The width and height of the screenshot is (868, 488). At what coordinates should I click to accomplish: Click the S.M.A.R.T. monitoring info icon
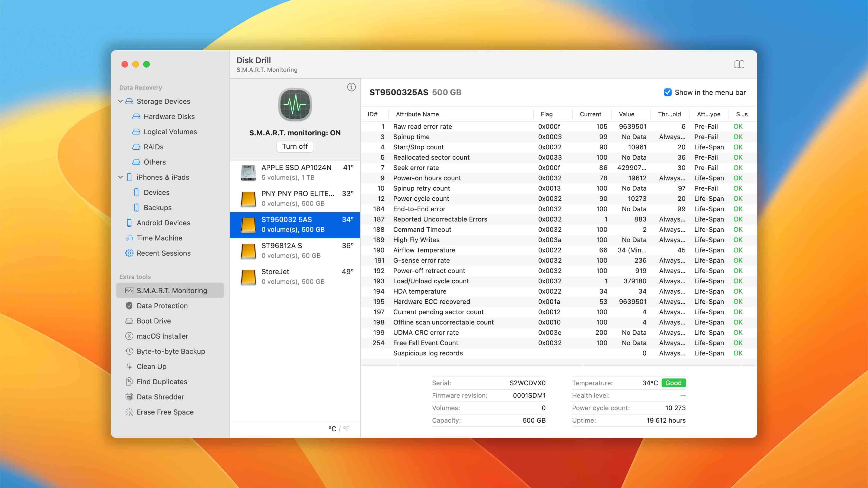pyautogui.click(x=351, y=86)
